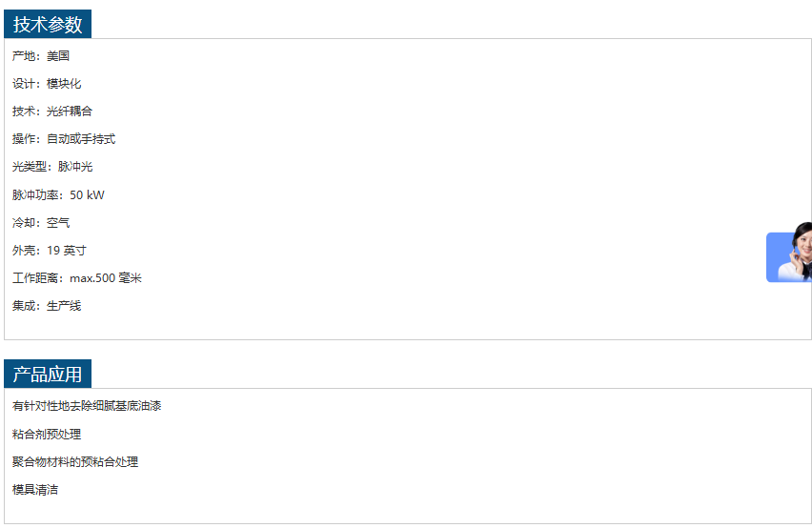Click the 光类型：脉冲光 specification line
Image resolution: width=812 pixels, height=528 pixels.
coord(52,167)
